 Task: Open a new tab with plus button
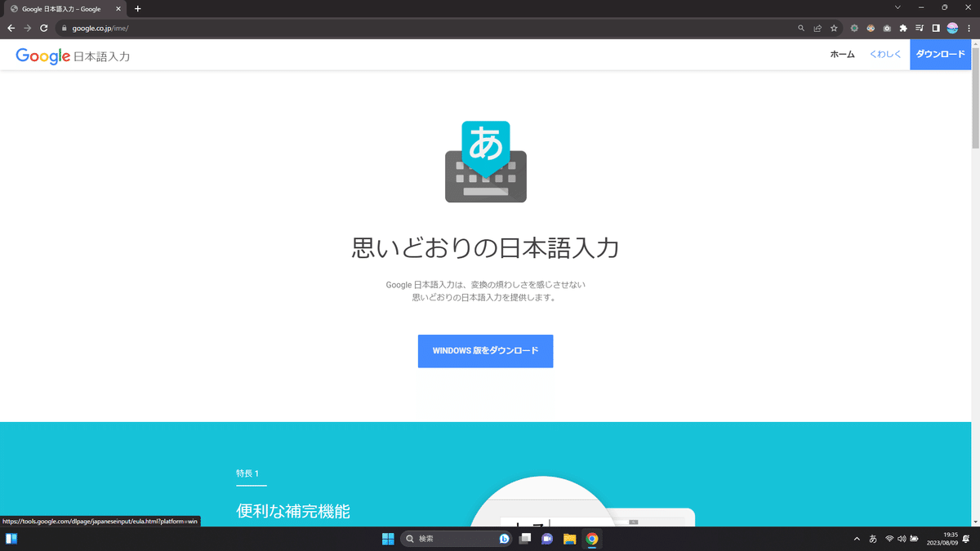tap(137, 8)
